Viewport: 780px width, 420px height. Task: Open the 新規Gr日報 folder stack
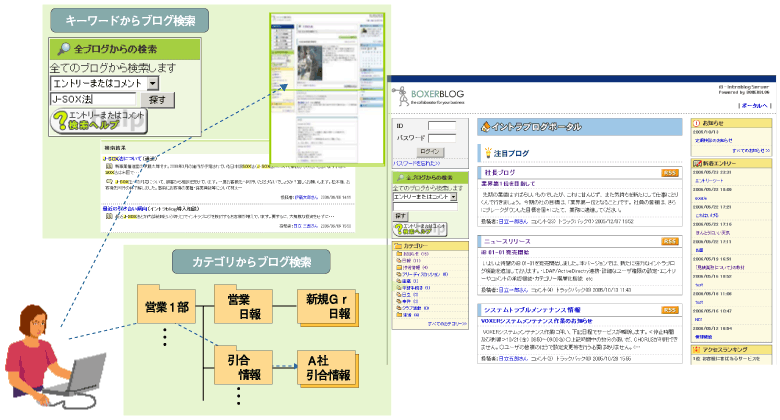(328, 306)
